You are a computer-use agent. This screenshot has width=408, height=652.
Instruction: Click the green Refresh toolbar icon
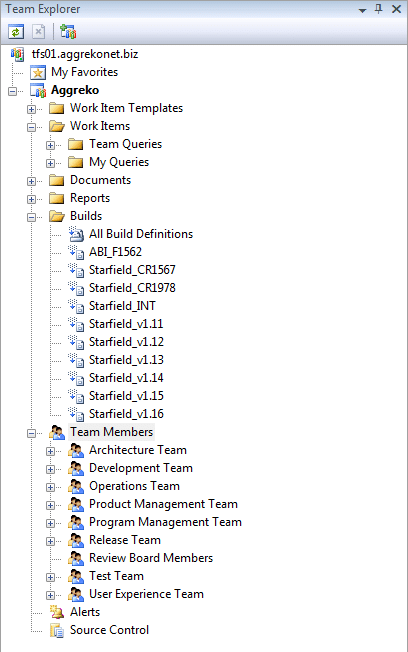tap(16, 32)
